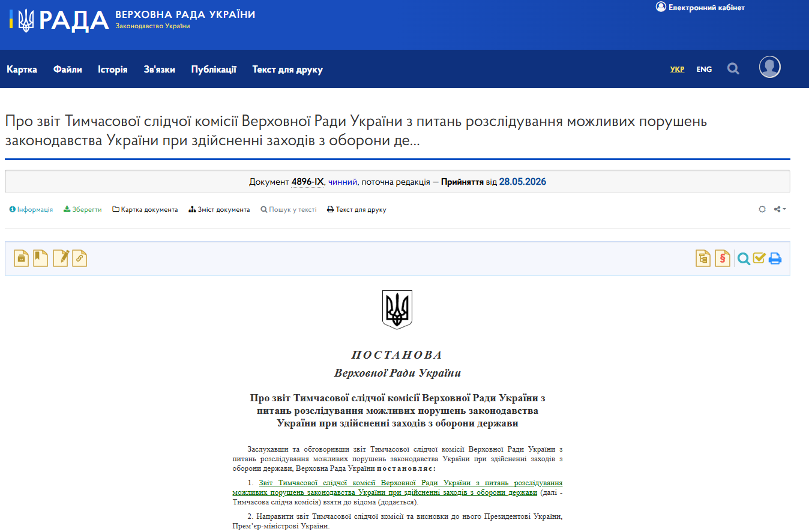Click the coat of arms image in document
Image resolution: width=809 pixels, height=532 pixels.
[397, 309]
